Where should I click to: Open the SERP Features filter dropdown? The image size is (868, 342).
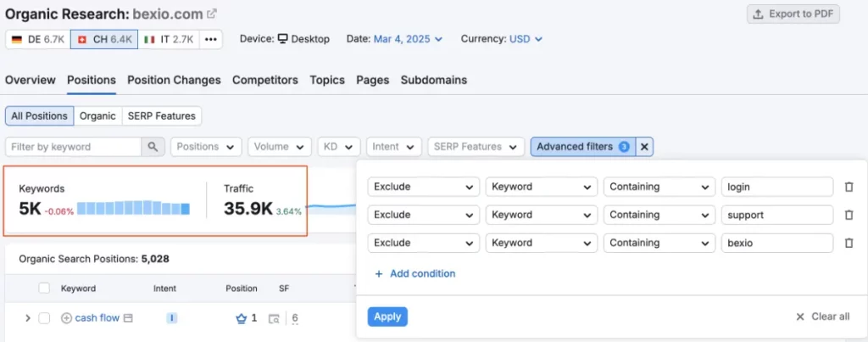476,147
